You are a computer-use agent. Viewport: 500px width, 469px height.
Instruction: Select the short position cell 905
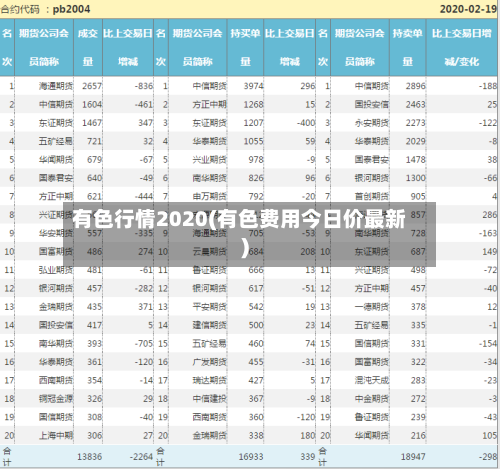418,196
